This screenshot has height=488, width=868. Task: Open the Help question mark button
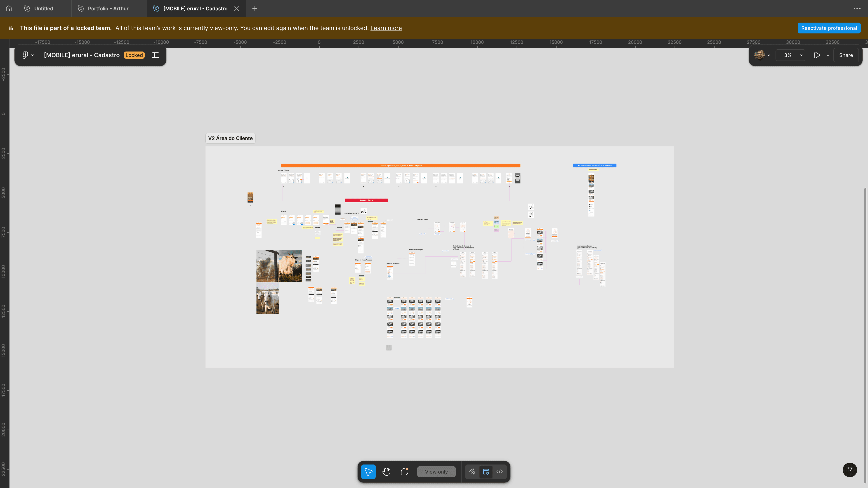[x=849, y=470]
